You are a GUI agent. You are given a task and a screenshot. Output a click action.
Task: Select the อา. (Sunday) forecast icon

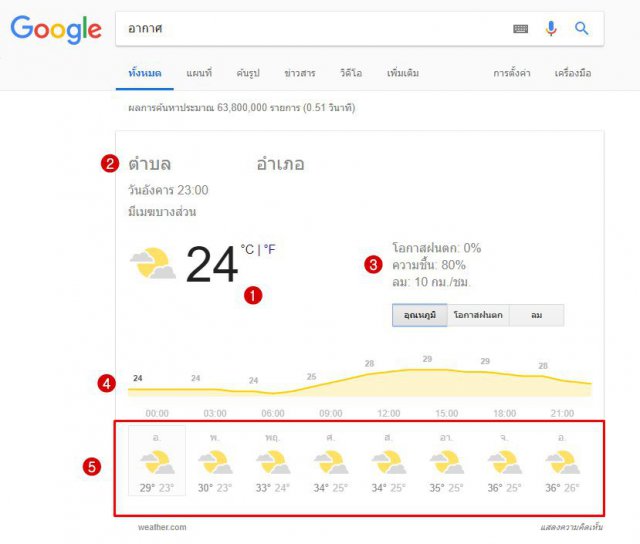pos(446,462)
